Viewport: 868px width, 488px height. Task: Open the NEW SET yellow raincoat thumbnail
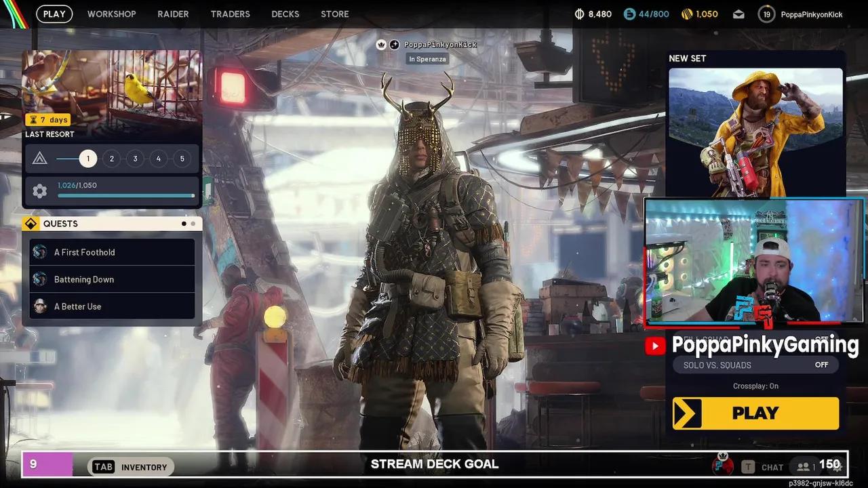coord(755,133)
